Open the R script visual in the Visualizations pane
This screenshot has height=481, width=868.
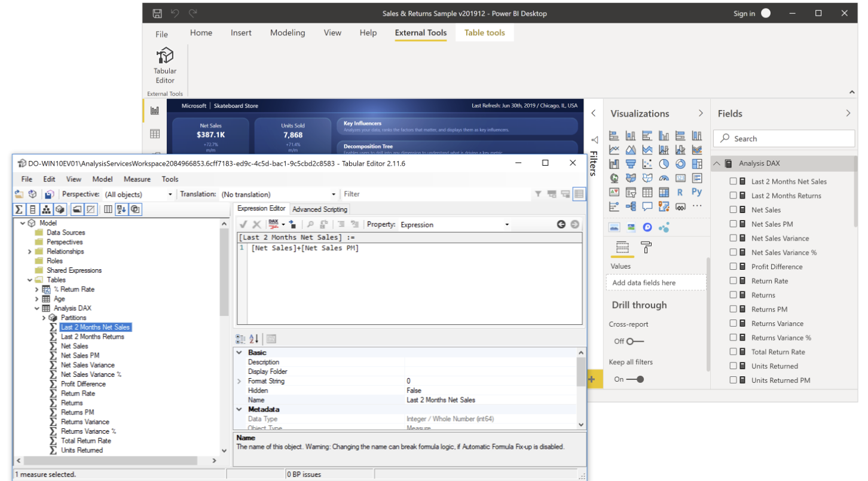point(680,192)
